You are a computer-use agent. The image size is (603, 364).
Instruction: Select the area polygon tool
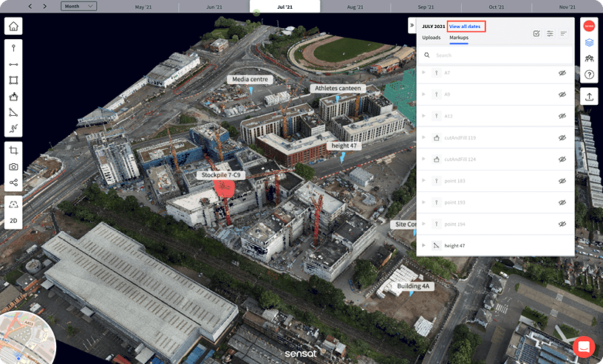[x=13, y=80]
